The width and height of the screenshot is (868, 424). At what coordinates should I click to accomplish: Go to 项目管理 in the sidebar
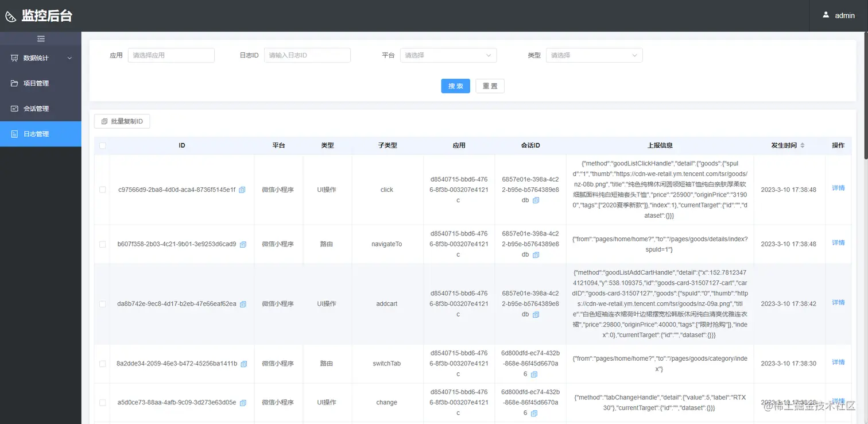pos(41,83)
